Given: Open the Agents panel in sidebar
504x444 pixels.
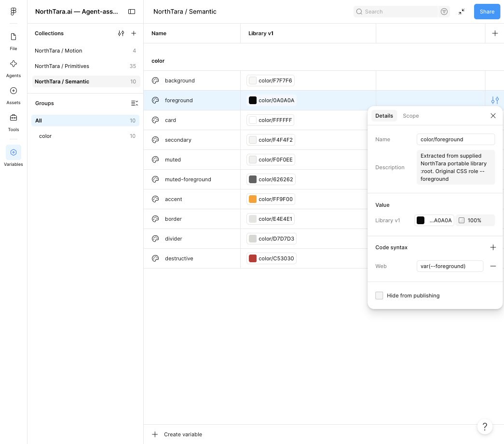Looking at the screenshot, I should 13,68.
